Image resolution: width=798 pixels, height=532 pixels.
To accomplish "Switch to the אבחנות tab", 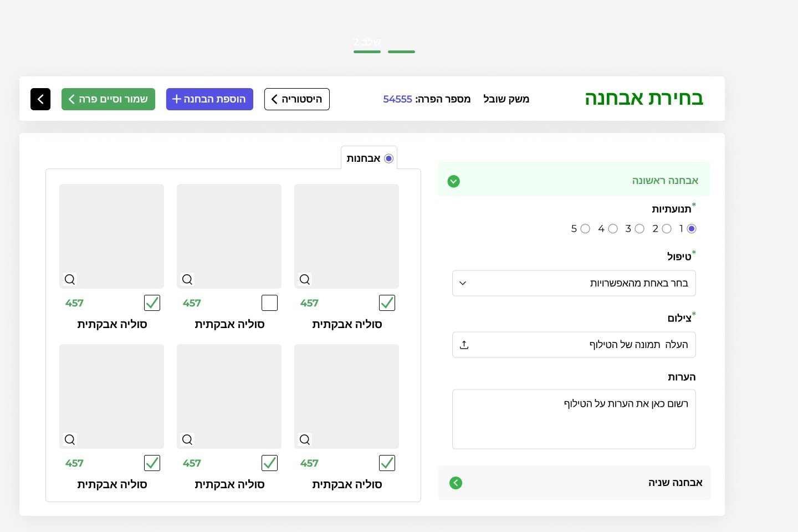I will 369,158.
